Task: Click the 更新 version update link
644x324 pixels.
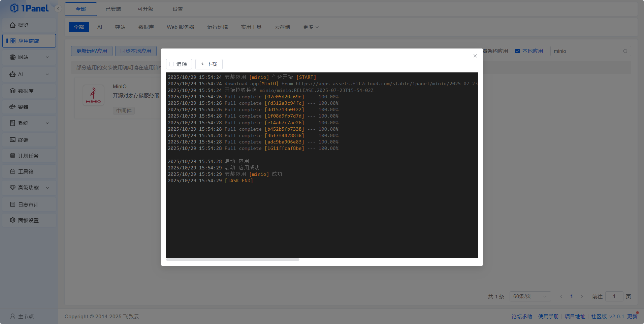Action: pyautogui.click(x=632, y=317)
